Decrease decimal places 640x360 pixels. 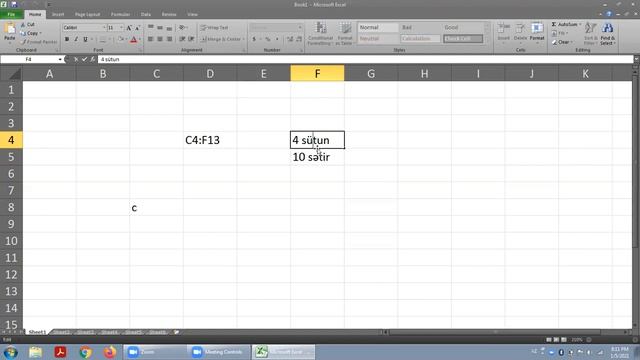point(299,39)
